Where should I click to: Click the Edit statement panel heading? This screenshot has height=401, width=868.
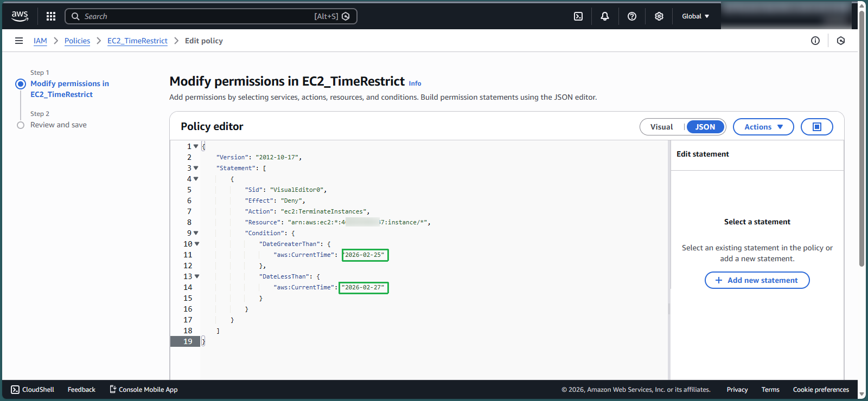coord(703,154)
